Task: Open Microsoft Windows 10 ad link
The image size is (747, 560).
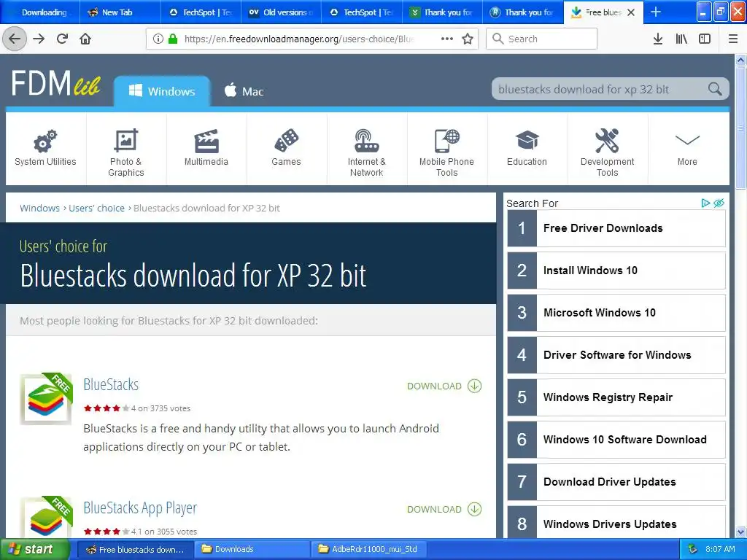Action: tap(616, 313)
